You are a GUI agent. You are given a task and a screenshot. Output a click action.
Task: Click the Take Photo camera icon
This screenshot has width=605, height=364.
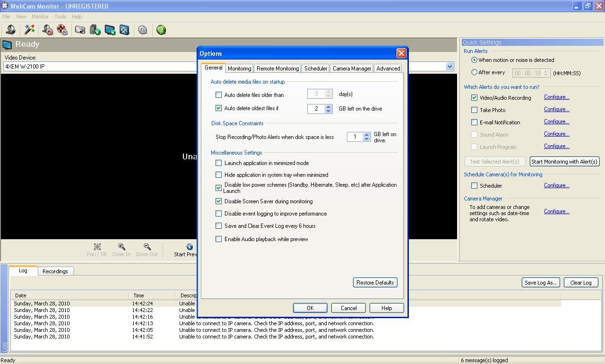tap(80, 29)
